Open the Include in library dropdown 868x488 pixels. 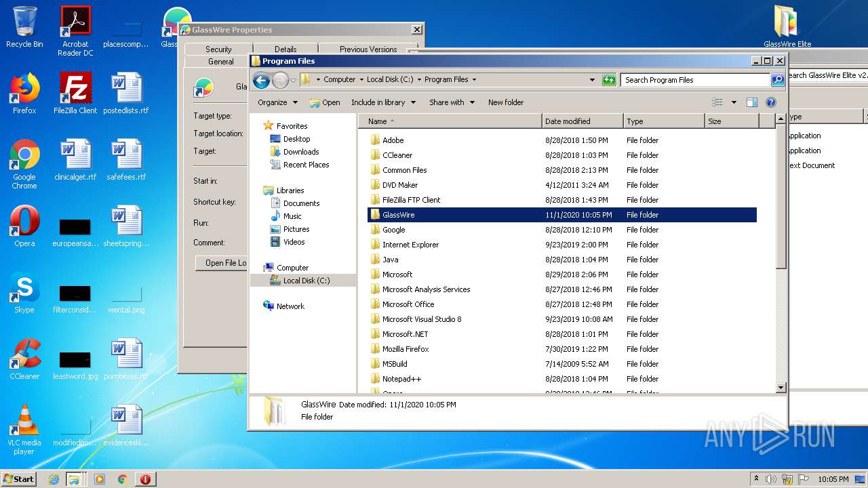[382, 102]
